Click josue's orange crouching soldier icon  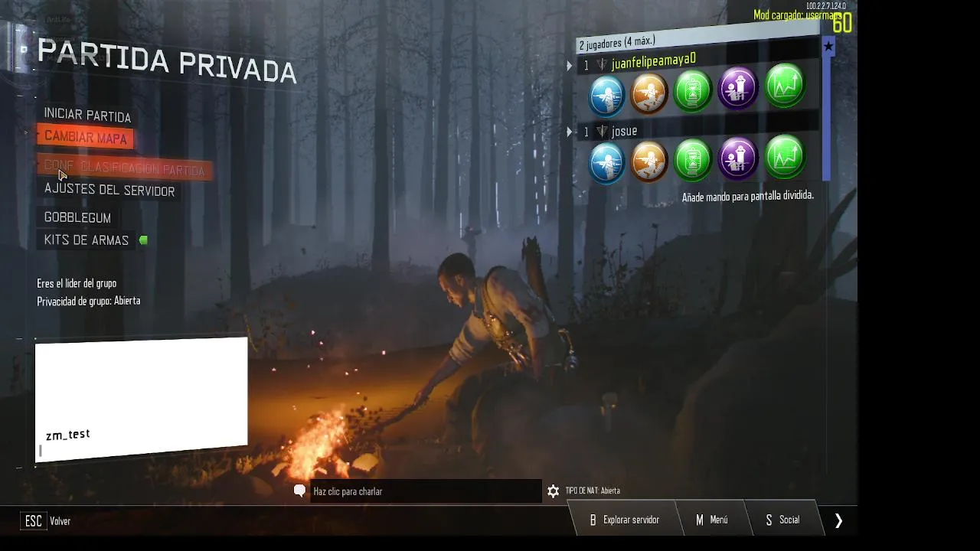[x=649, y=161]
